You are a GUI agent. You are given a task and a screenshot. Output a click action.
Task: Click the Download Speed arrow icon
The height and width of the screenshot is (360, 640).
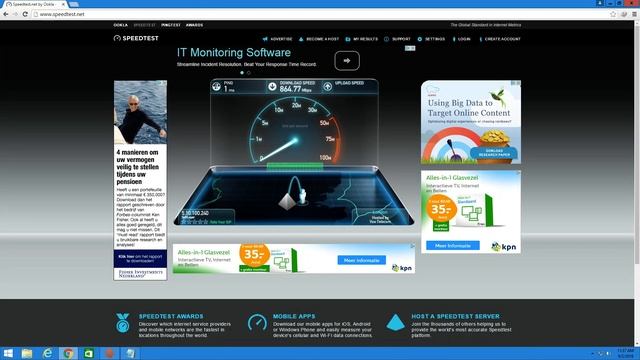click(x=272, y=87)
